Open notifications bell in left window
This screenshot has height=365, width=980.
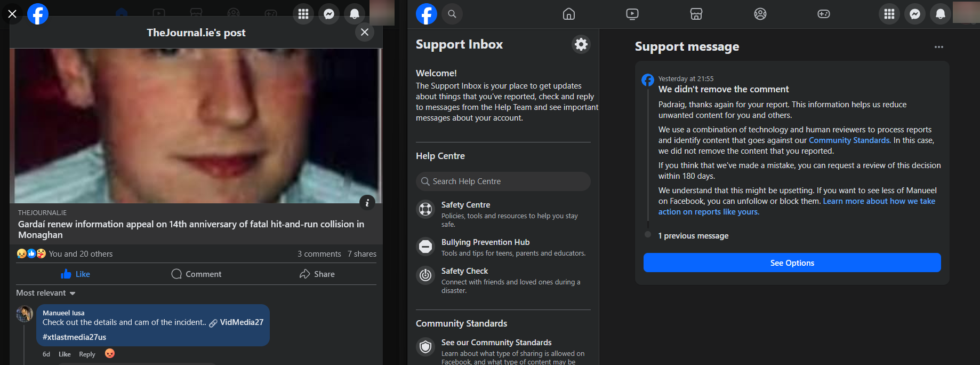(355, 14)
